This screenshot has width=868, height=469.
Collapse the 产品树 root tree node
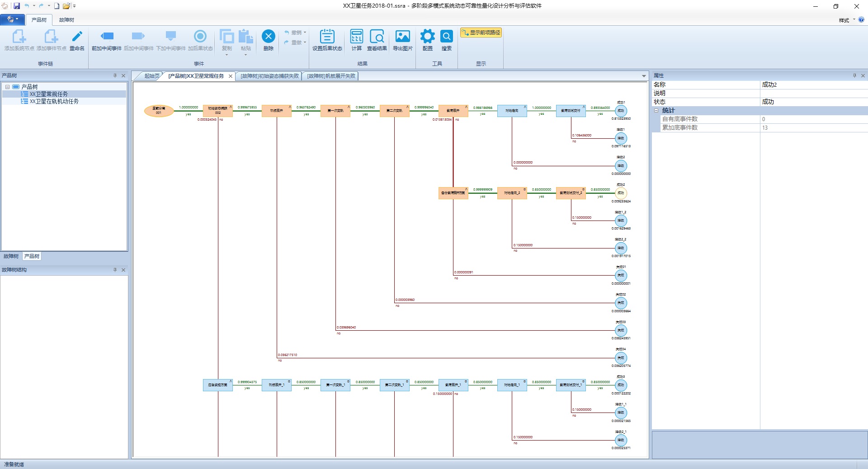tap(8, 87)
